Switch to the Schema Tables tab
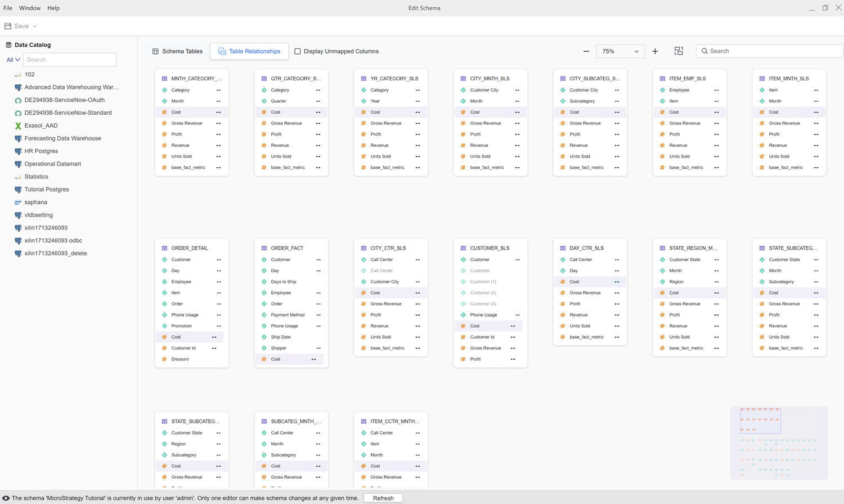 177,51
